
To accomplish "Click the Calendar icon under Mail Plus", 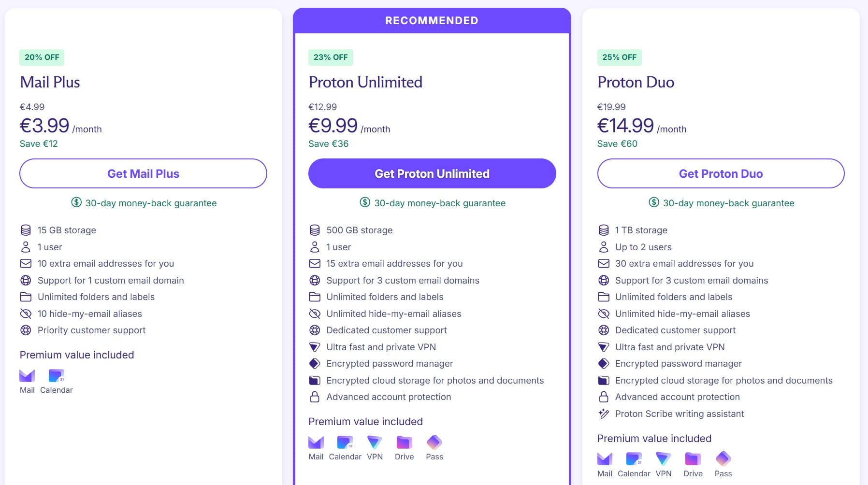I will coord(56,375).
